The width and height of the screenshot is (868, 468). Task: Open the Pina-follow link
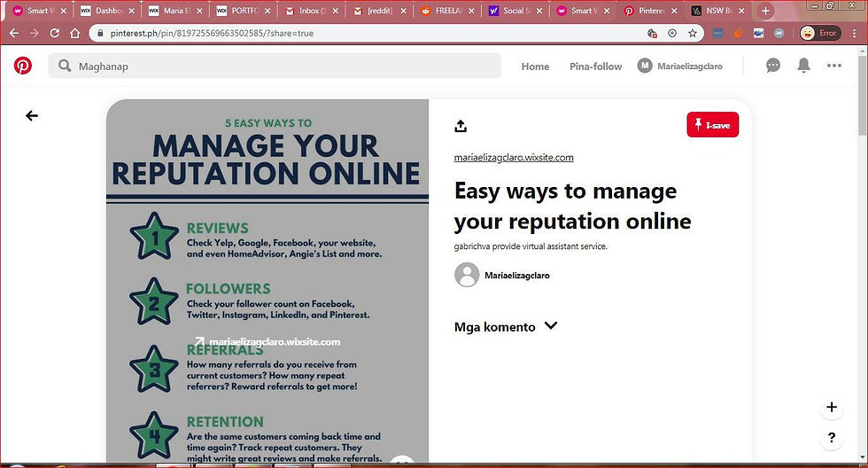tap(595, 66)
